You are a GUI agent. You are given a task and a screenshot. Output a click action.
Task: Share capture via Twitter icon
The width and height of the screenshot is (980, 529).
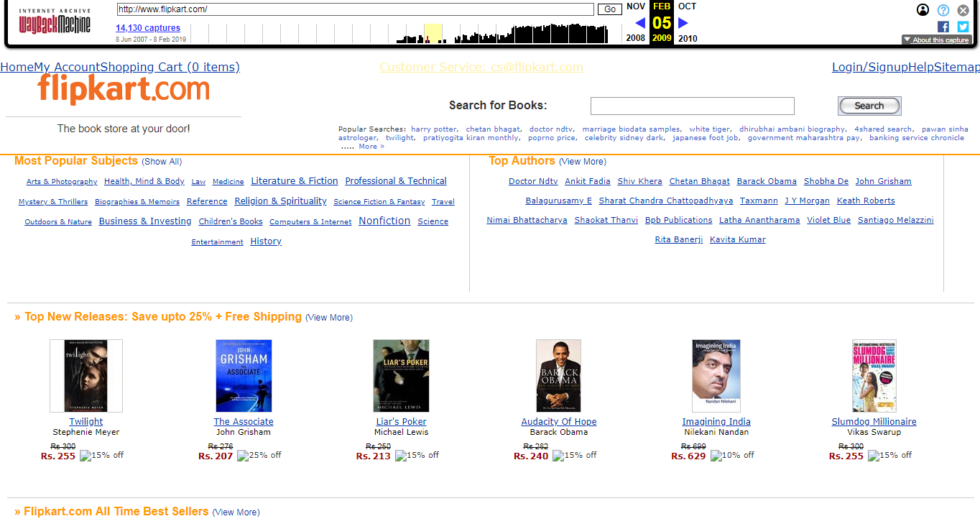(963, 27)
